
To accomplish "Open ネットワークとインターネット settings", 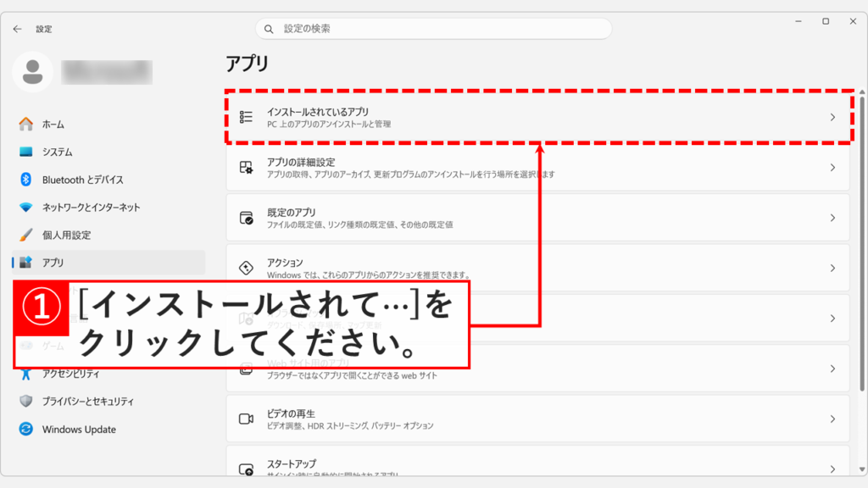I will (x=108, y=208).
